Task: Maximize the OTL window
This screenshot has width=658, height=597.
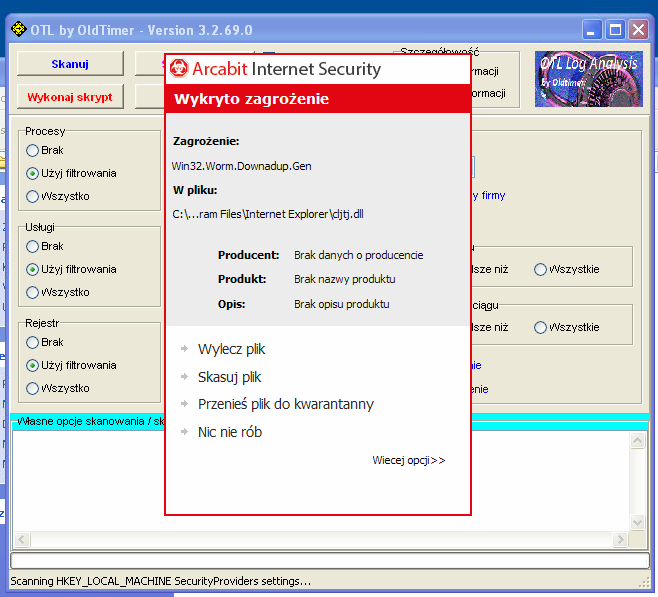Action: pyautogui.click(x=615, y=30)
